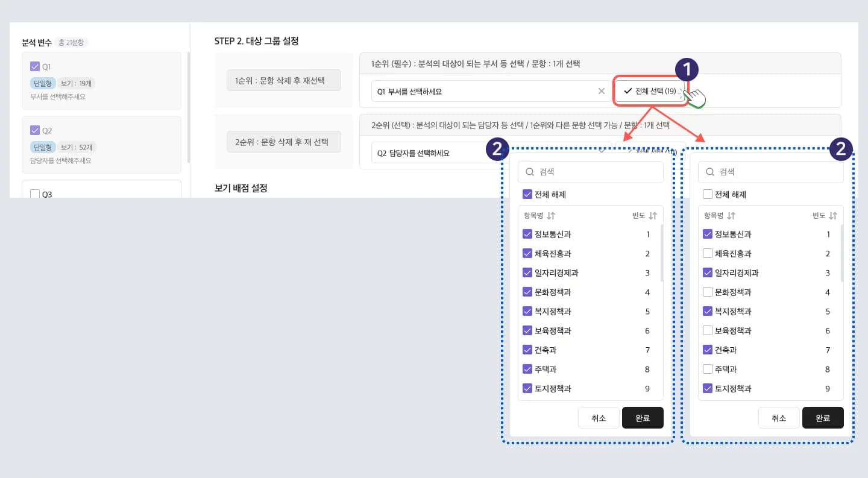Uncheck the Q2 variable in 분석 변수 panel
The height and width of the screenshot is (478, 868).
point(35,130)
